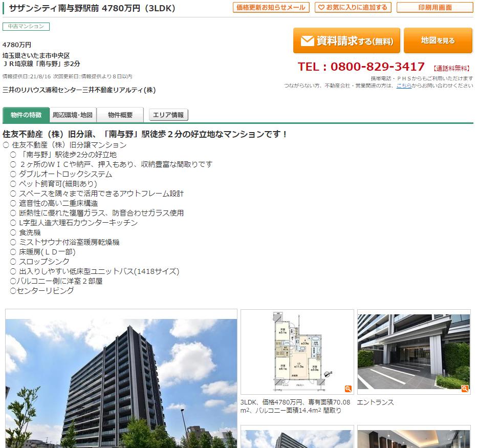Click the magnifier icon on the floor plan
This screenshot has width=477, height=448.
point(348,389)
